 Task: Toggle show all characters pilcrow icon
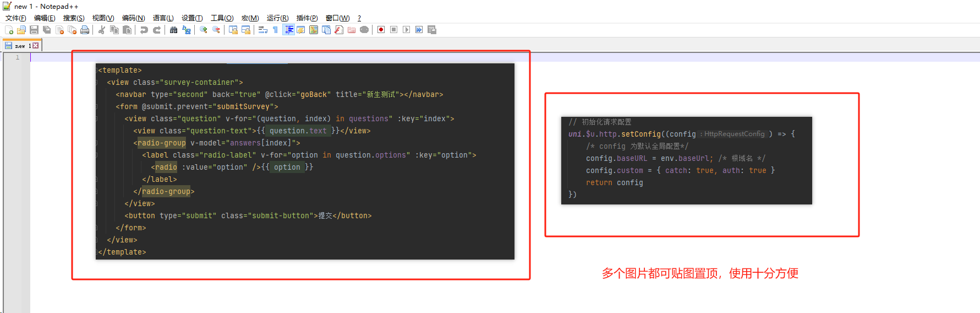pos(275,30)
